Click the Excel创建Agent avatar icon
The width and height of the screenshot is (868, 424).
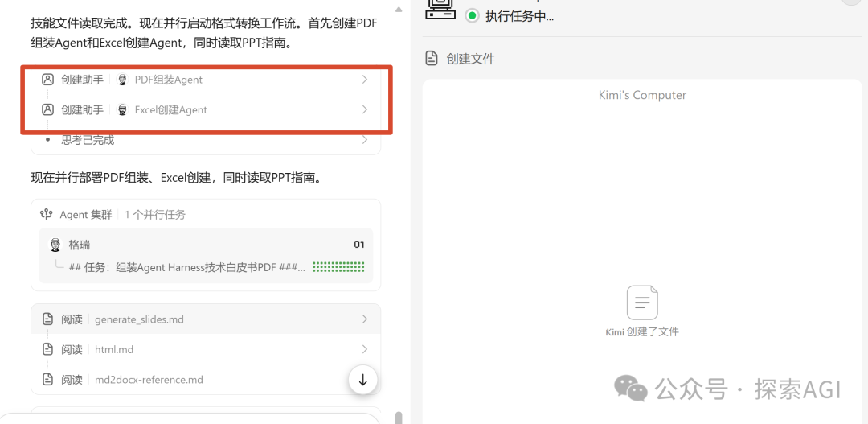coord(122,109)
